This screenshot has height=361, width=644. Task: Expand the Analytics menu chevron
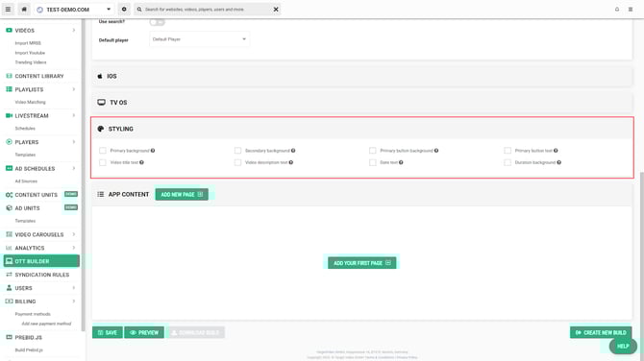tap(74, 248)
